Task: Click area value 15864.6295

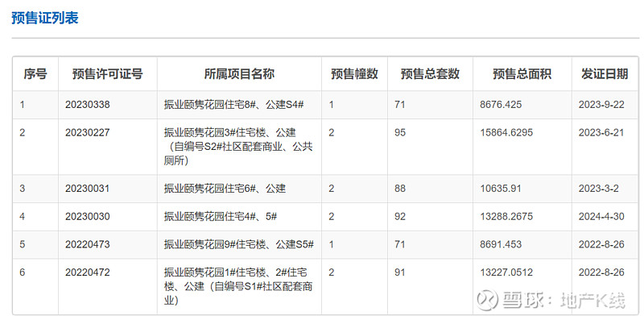Action: click(506, 133)
